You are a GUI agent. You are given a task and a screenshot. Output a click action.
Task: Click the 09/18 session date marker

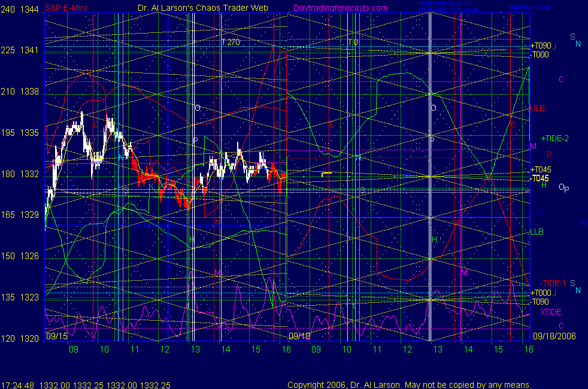pyautogui.click(x=299, y=336)
